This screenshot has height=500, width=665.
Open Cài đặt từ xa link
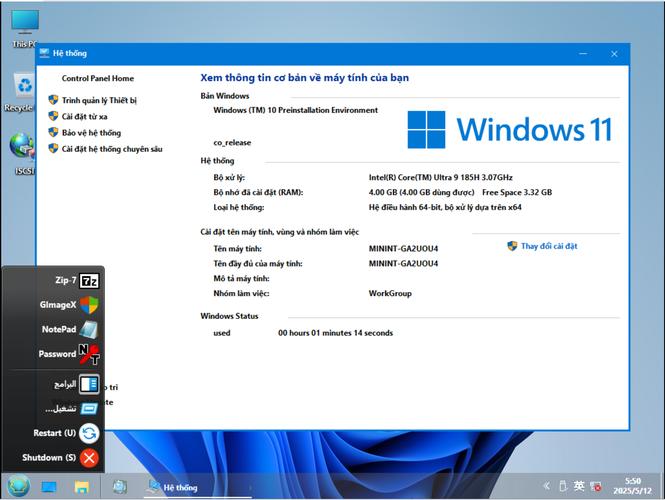84,117
